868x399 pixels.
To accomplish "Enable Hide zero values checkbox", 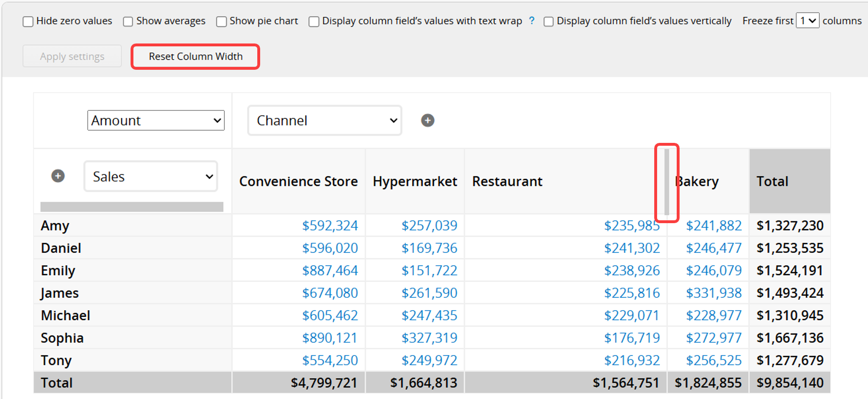I will [28, 22].
